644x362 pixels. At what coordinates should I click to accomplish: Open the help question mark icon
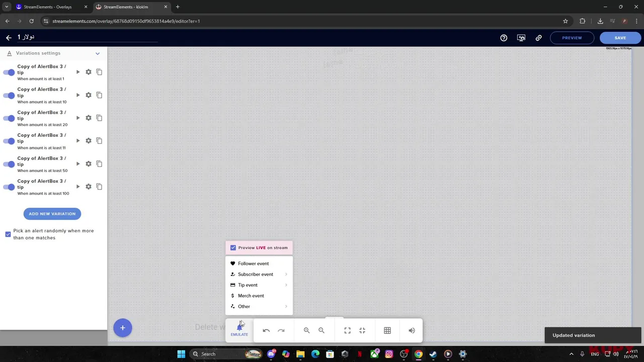[504, 38]
